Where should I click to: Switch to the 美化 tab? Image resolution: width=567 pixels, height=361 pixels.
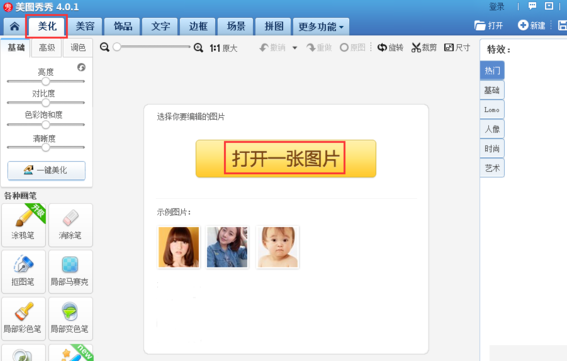[x=47, y=26]
